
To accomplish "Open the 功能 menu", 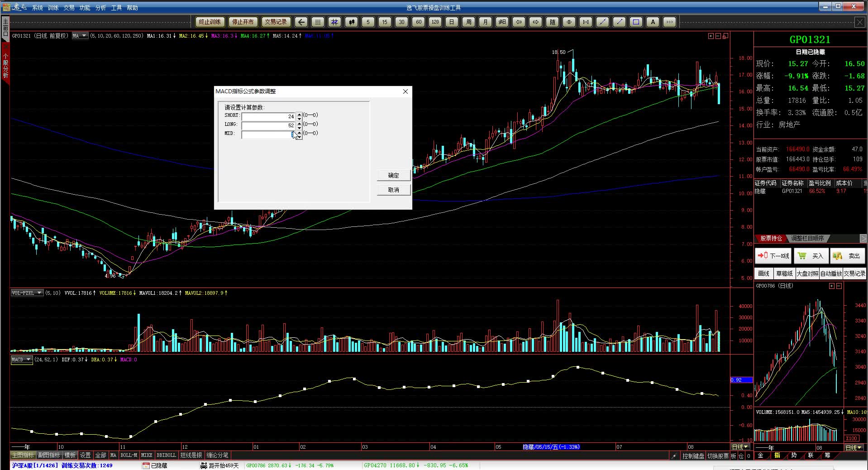I will coord(85,8).
